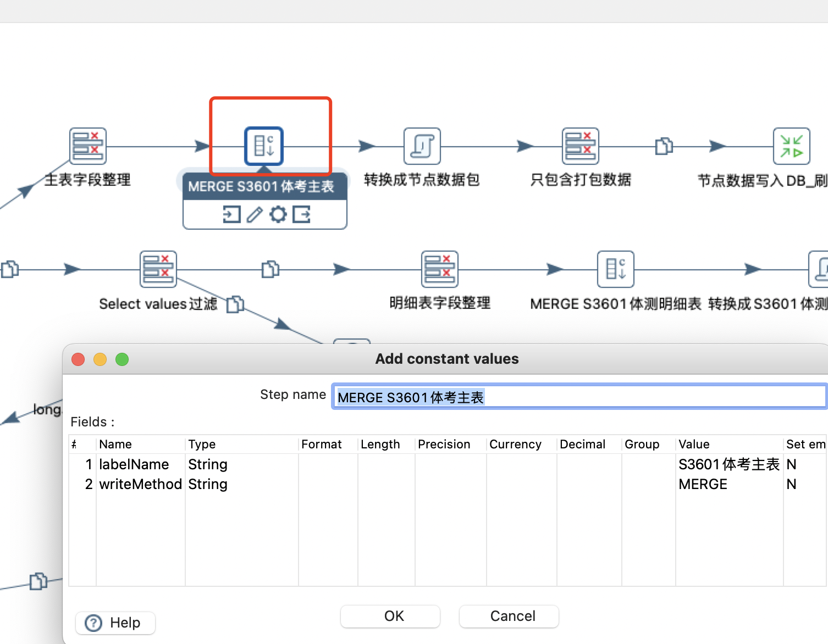Select row number 1 in Fields table
The image size is (828, 644).
click(x=83, y=464)
